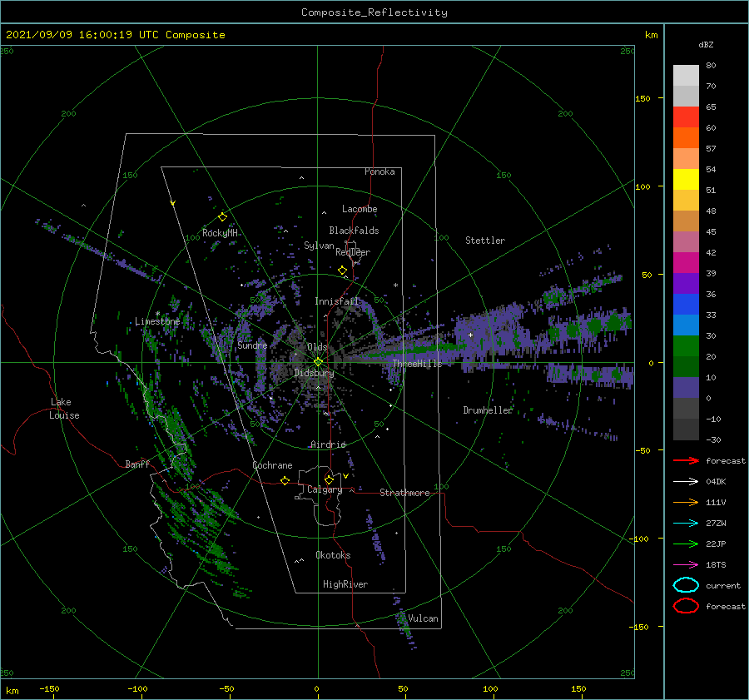749x700 pixels.
Task: Click the Lake Louise label
Action: coord(64,409)
